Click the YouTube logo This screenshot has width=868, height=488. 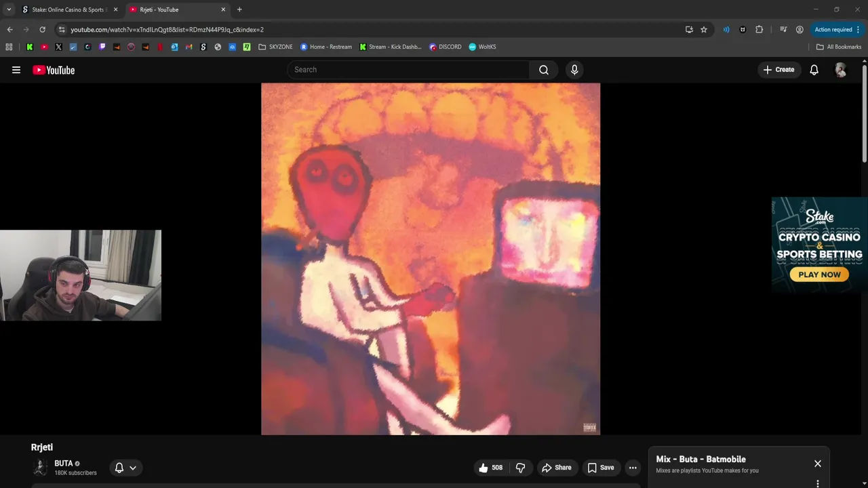54,70
